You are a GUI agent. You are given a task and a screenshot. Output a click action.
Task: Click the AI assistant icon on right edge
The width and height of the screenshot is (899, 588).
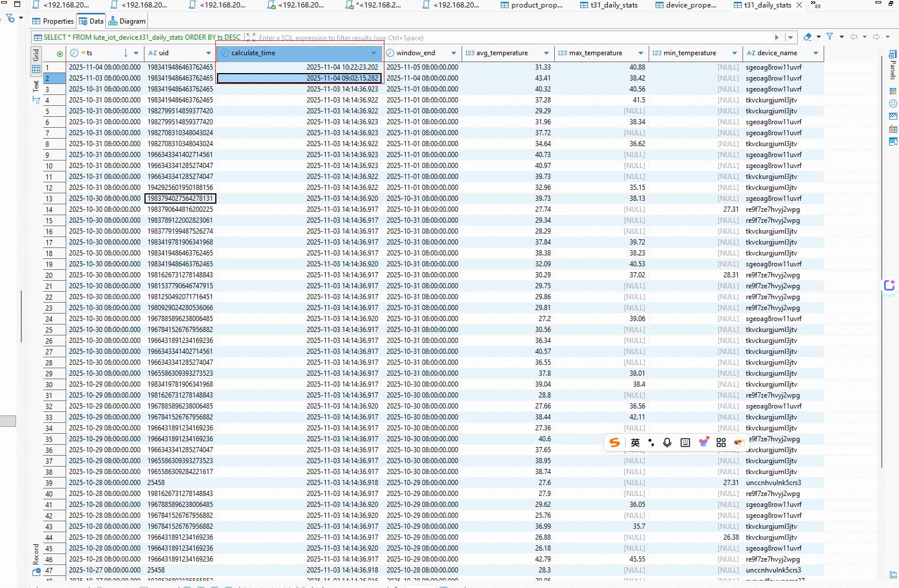pos(889,285)
